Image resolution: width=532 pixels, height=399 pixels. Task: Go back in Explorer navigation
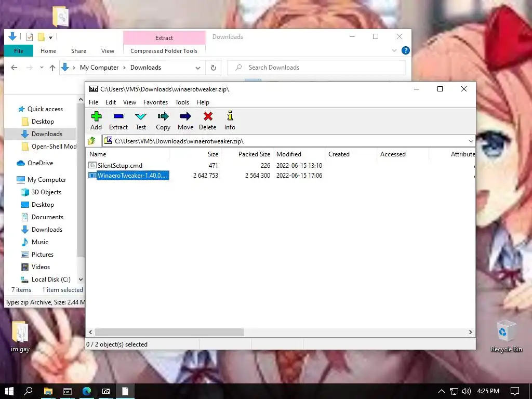[14, 68]
